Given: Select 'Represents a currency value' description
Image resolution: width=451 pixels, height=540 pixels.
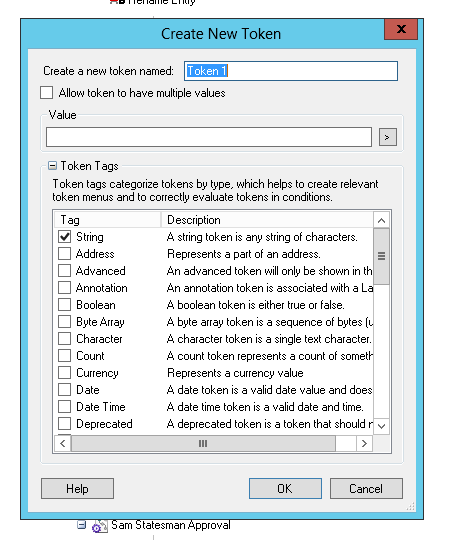Looking at the screenshot, I should pyautogui.click(x=235, y=373).
